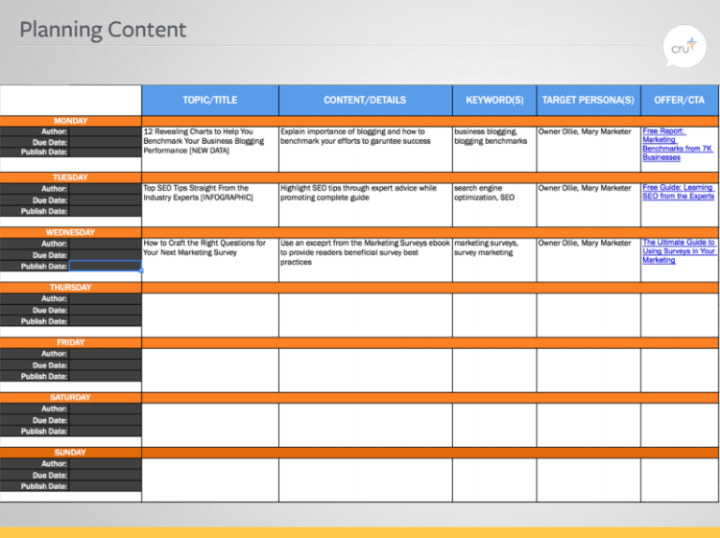
Task: Click Friday's Due Date field
Action: (x=105, y=365)
